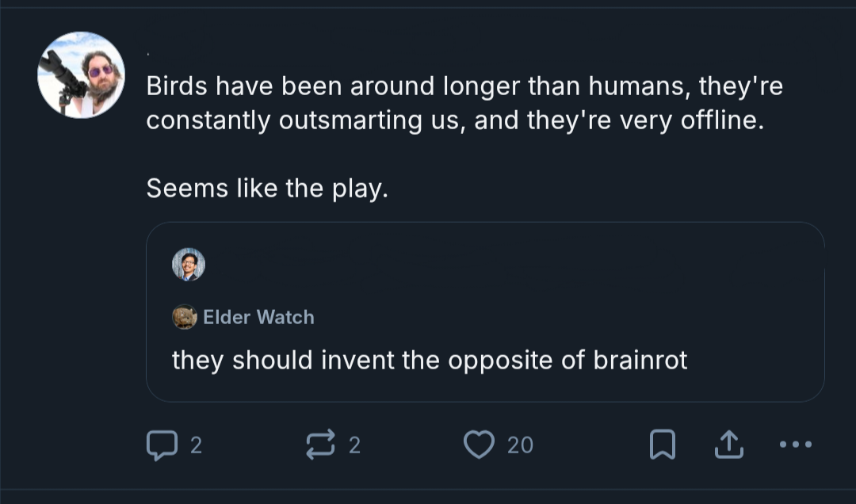
Task: Open the three-dot more options menu
Action: coord(796,445)
